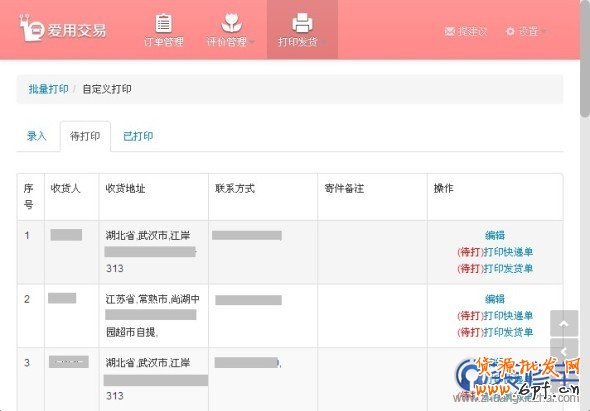590x411 pixels.
Task: Expand the 设置 dropdown menu
Action: tap(543, 31)
